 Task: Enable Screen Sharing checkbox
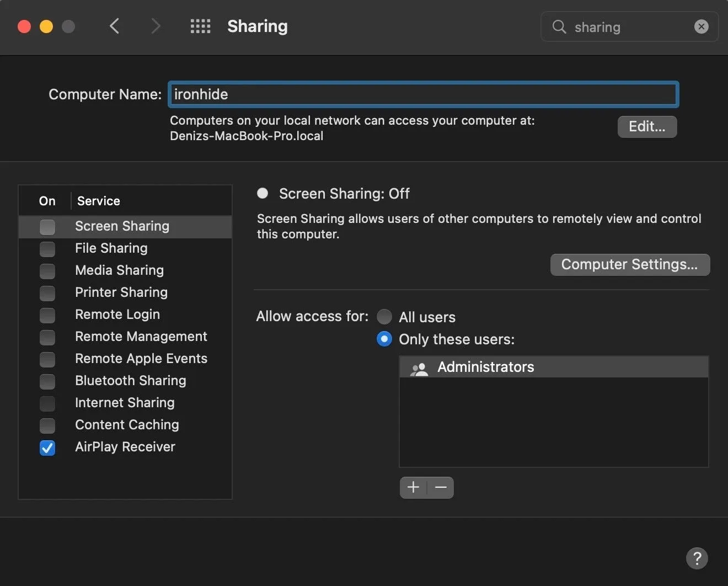(47, 227)
